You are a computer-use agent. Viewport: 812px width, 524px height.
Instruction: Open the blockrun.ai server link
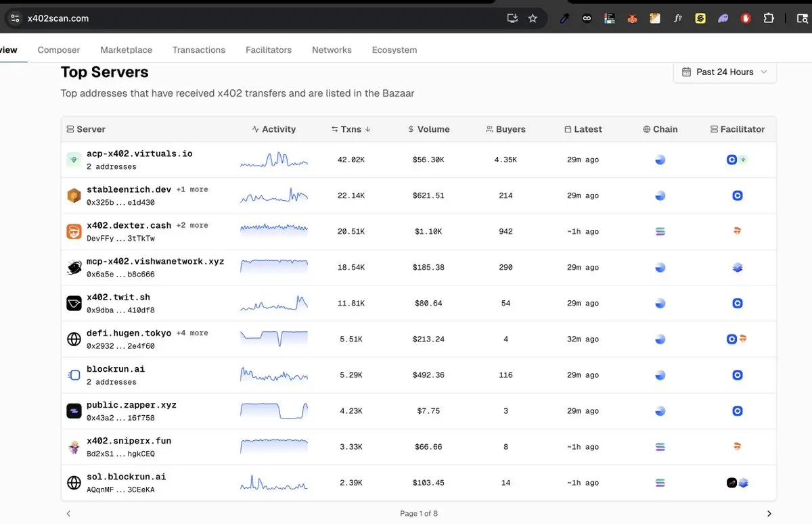[x=116, y=369]
